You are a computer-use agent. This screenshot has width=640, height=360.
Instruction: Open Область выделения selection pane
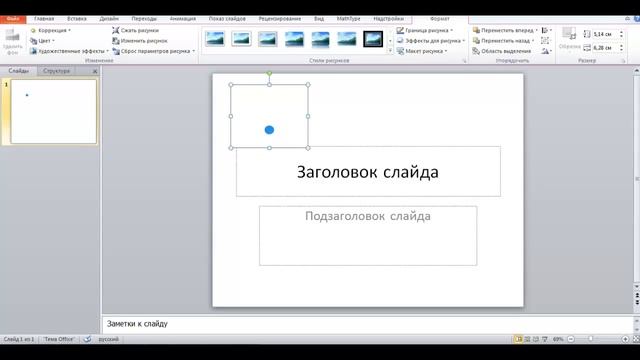click(502, 51)
